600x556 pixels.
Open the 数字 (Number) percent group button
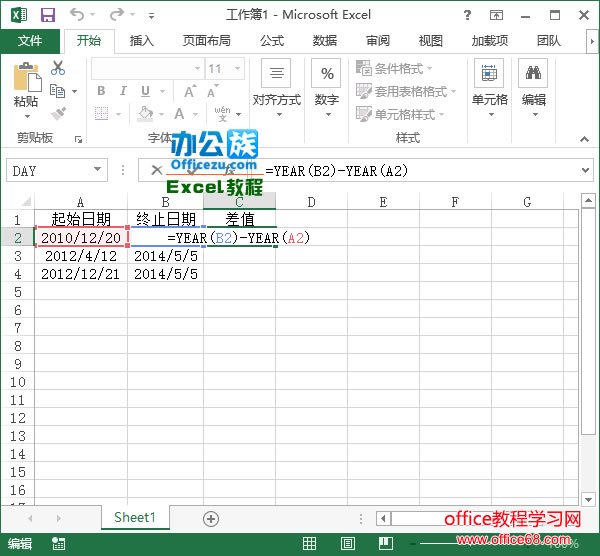(x=326, y=89)
